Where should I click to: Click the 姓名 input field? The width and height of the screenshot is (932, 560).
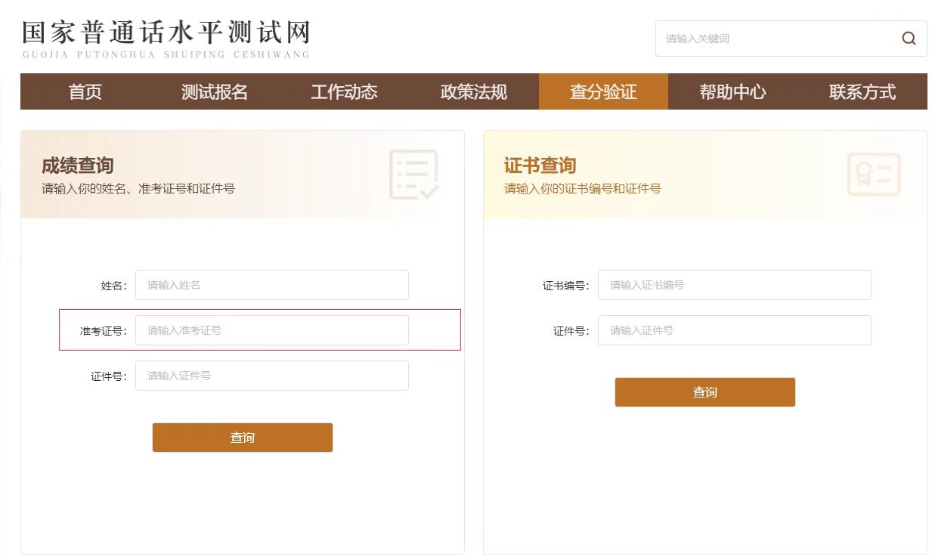point(271,285)
